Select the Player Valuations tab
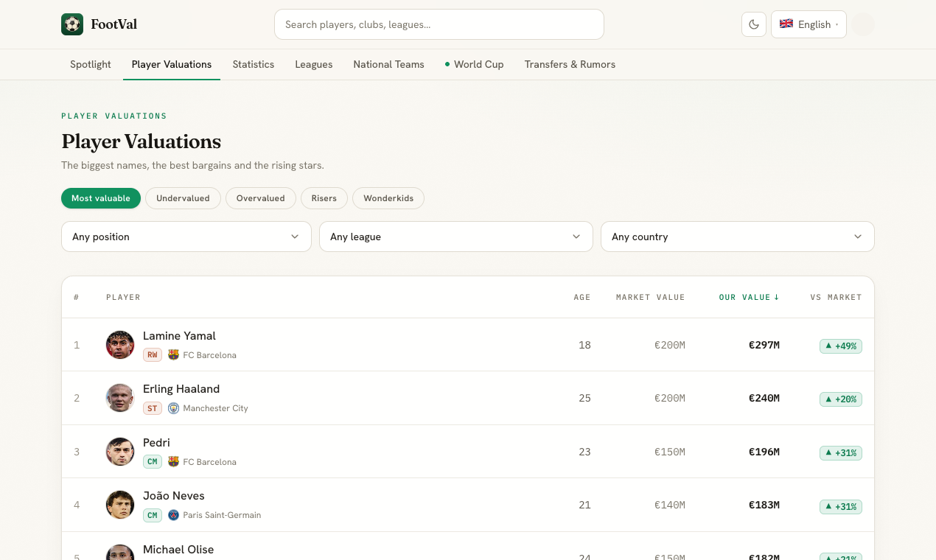The width and height of the screenshot is (936, 560). tap(172, 64)
